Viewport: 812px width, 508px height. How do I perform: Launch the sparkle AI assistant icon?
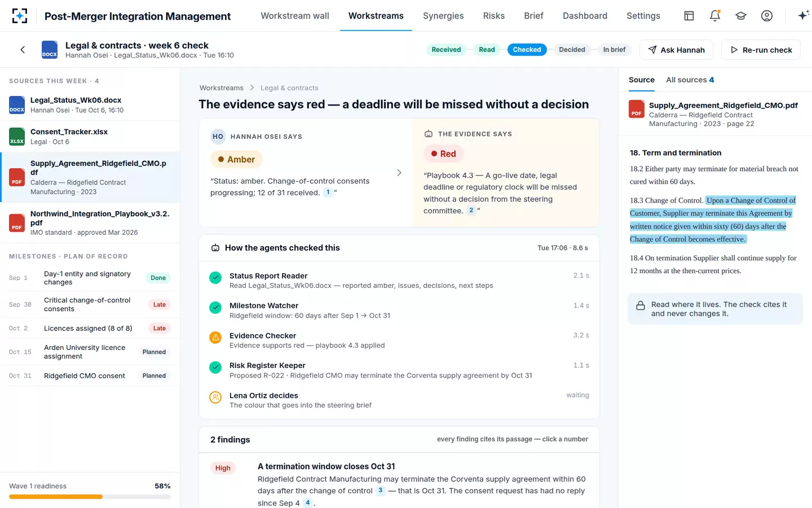pos(804,16)
